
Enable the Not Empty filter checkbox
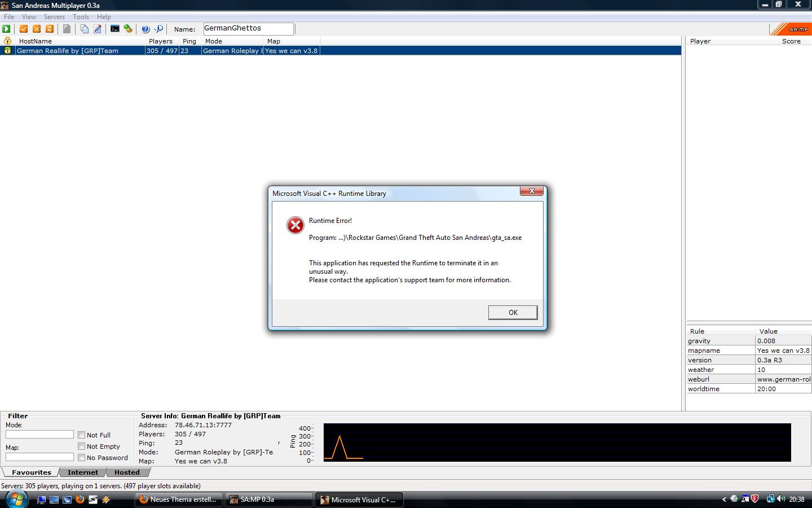[x=82, y=446]
